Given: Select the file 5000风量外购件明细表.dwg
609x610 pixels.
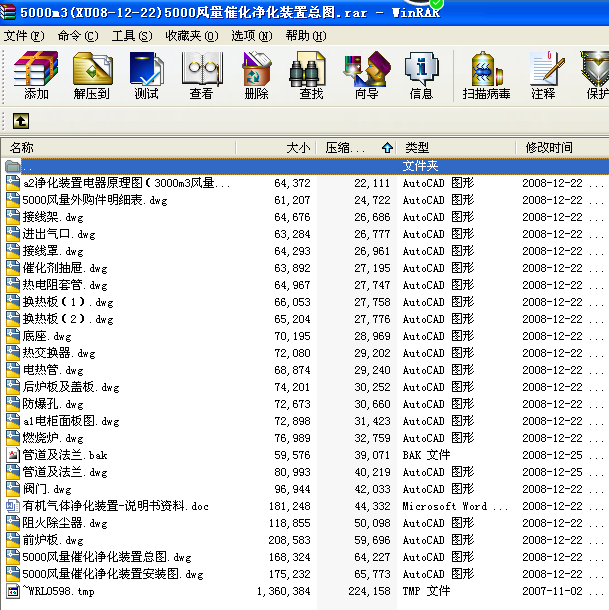Looking at the screenshot, I should [95, 200].
